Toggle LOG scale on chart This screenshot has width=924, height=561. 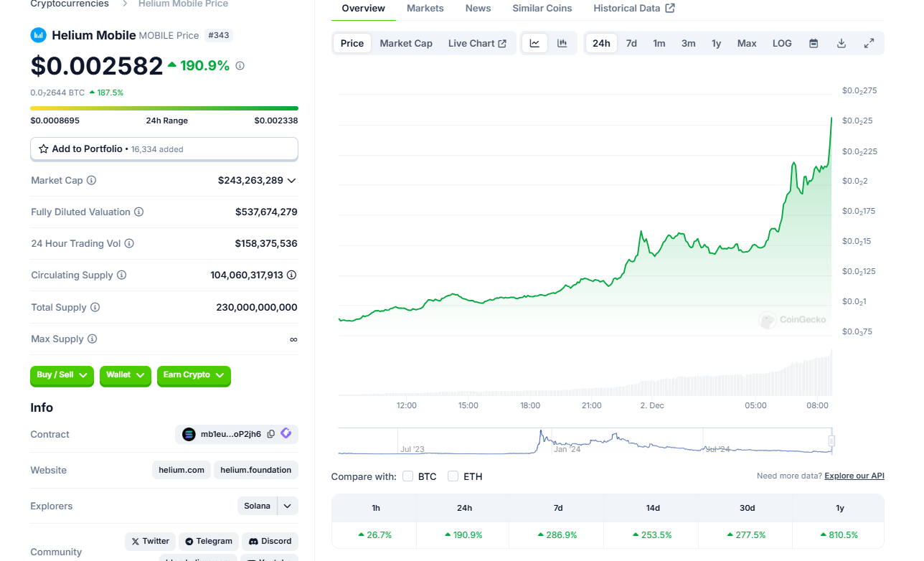tap(782, 43)
